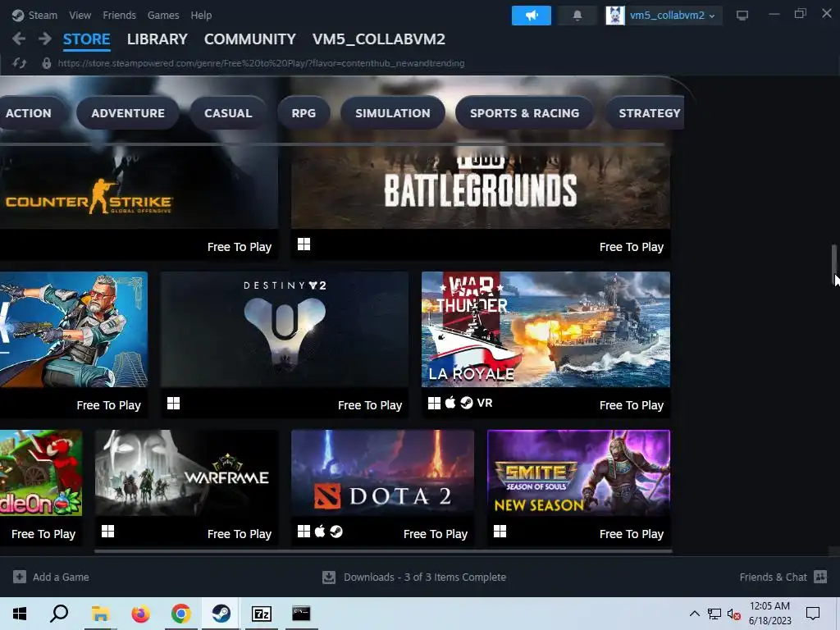Open Windows taskbar search
The height and width of the screenshot is (630, 840).
59,614
